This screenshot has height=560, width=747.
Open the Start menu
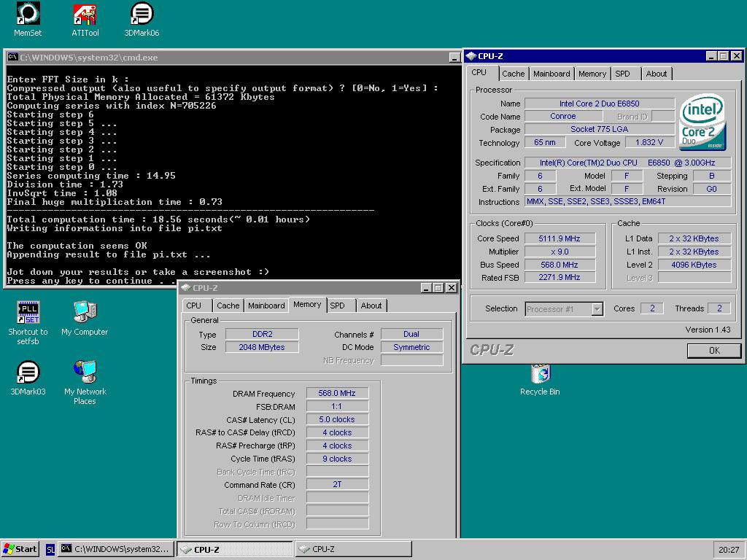pyautogui.click(x=20, y=549)
